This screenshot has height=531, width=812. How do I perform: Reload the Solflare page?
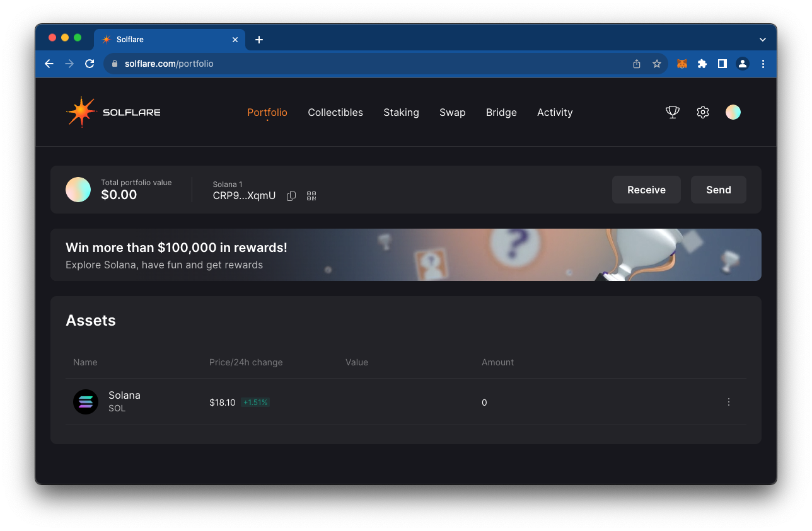[x=89, y=64]
